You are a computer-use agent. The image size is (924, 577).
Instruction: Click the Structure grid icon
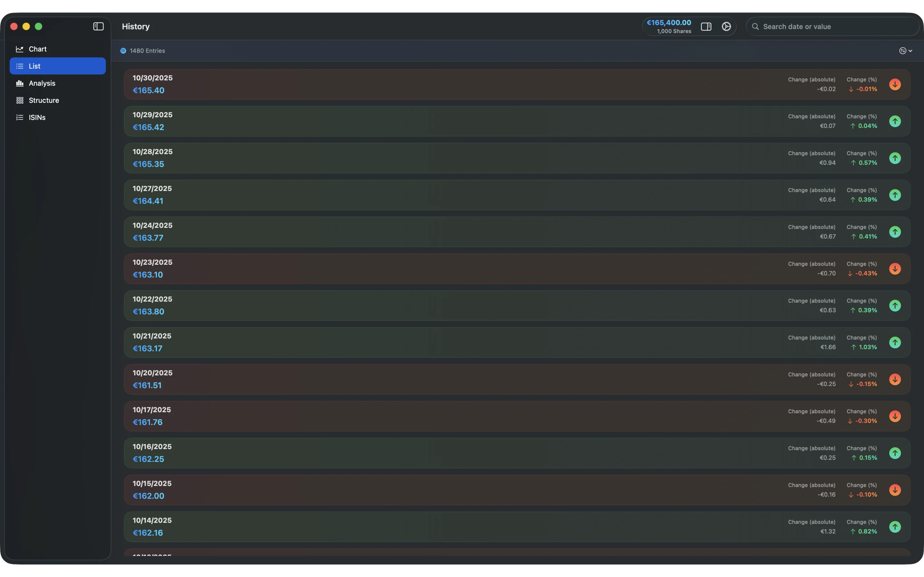coord(20,100)
